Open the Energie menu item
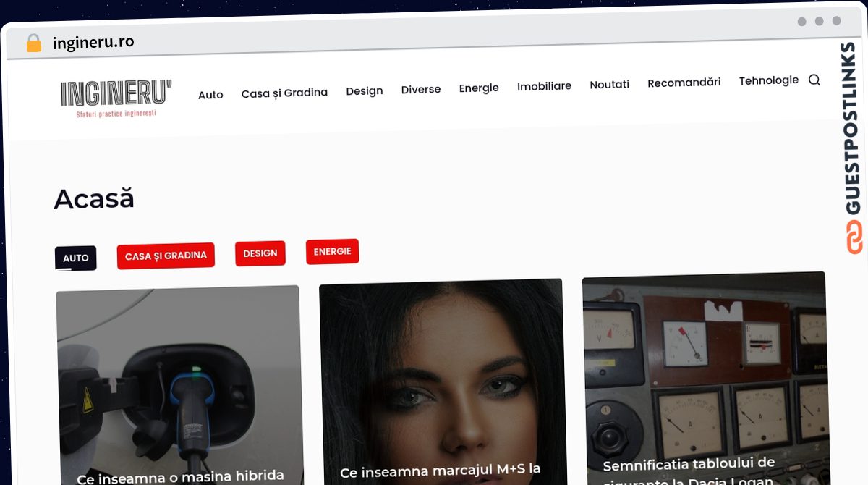The width and height of the screenshot is (868, 485). tap(479, 88)
